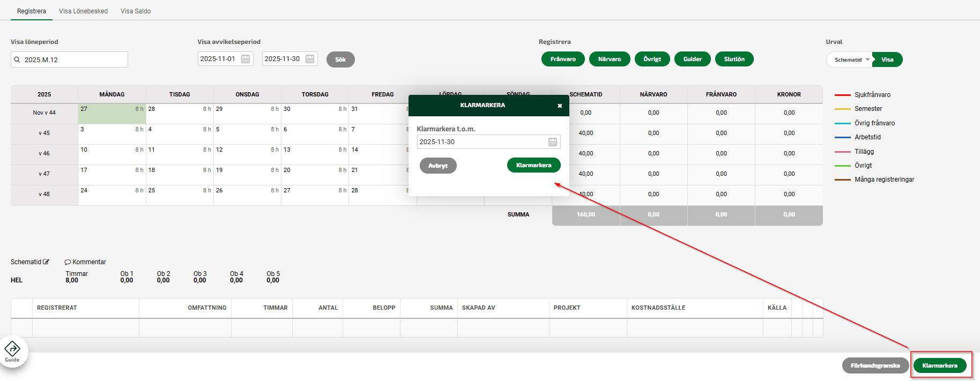The height and width of the screenshot is (381, 980).
Task: Confirm with Klarmarkera button in dialog
Action: tap(533, 165)
